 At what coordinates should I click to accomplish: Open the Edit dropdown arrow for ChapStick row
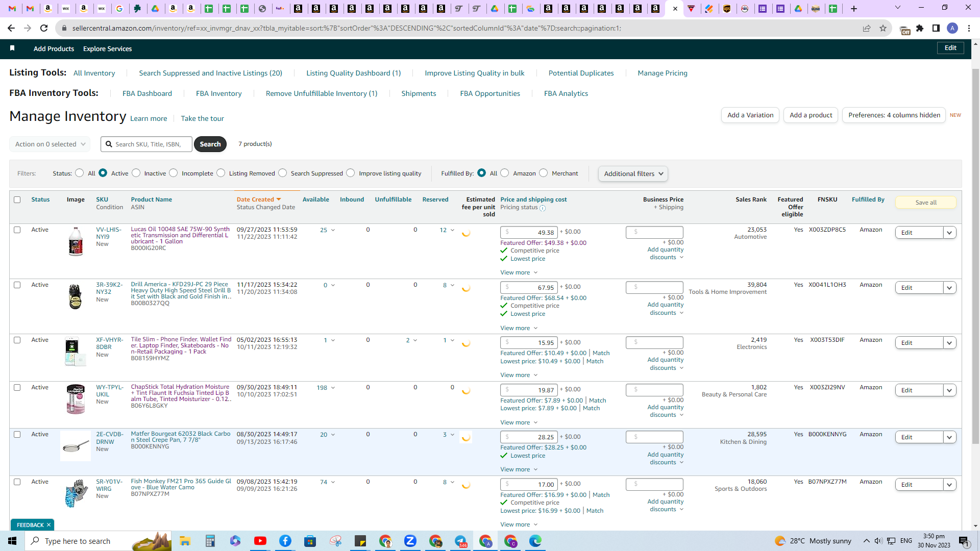click(949, 390)
